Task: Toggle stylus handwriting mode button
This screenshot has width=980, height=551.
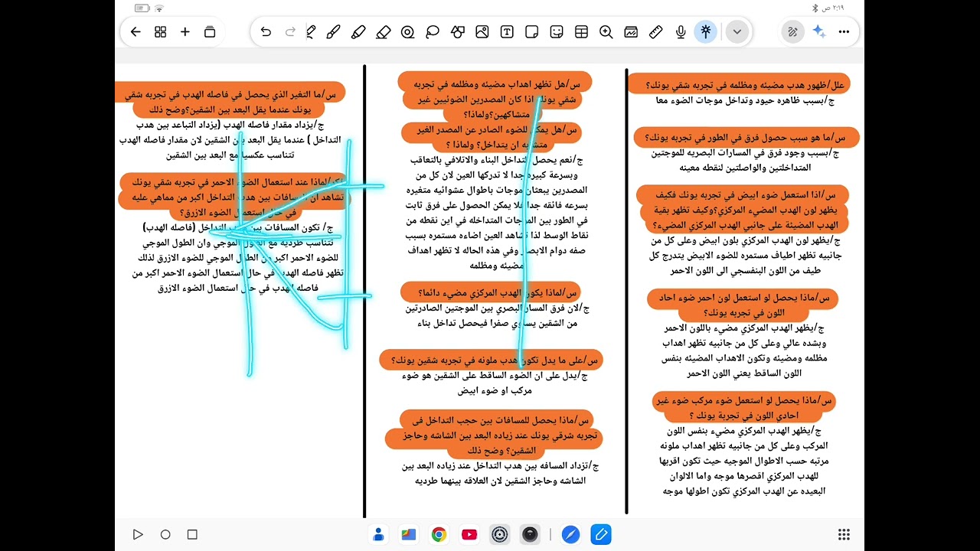Action: point(793,32)
